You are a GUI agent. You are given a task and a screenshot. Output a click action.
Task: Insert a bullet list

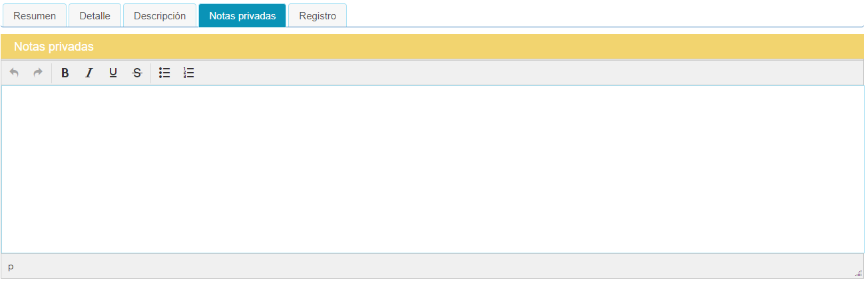[164, 73]
